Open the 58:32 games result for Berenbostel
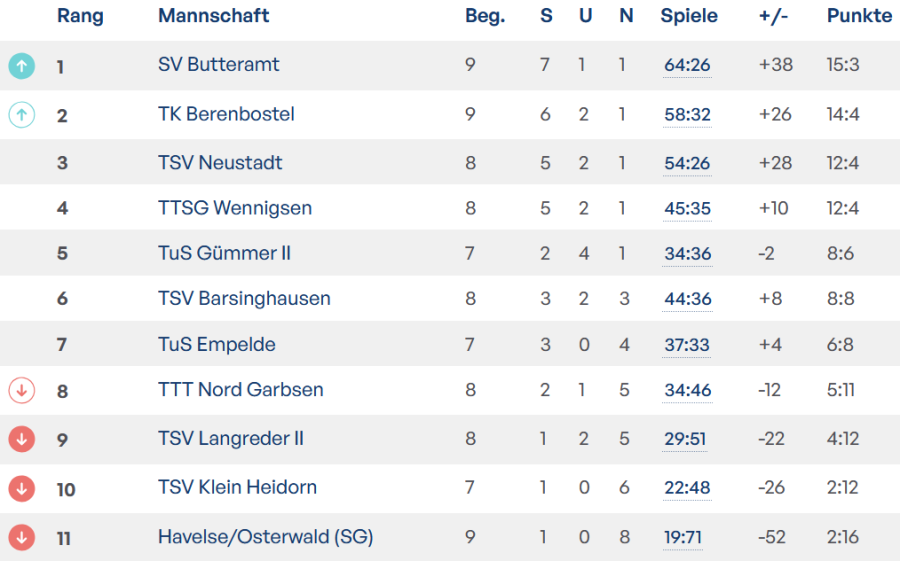The image size is (900, 561). [x=687, y=115]
